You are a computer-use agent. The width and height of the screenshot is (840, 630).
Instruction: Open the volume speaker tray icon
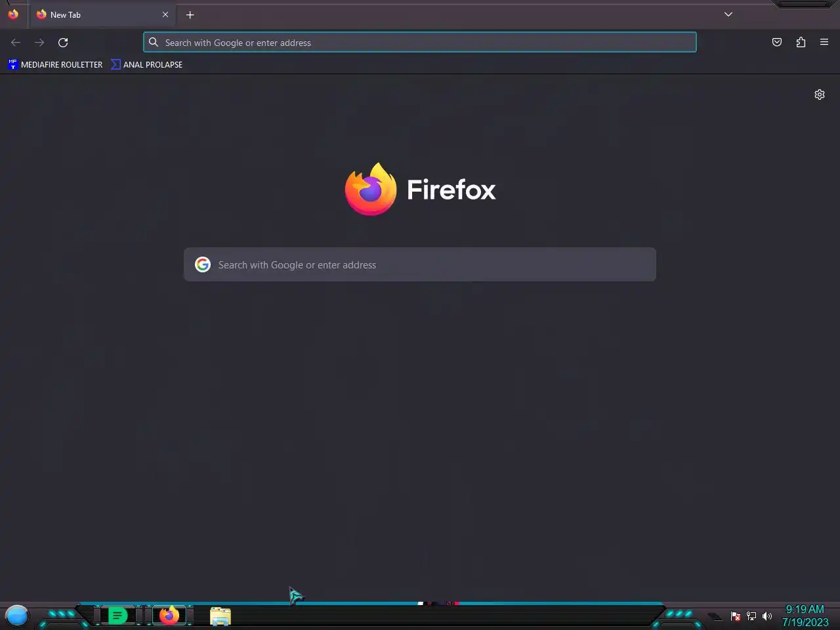click(x=767, y=616)
